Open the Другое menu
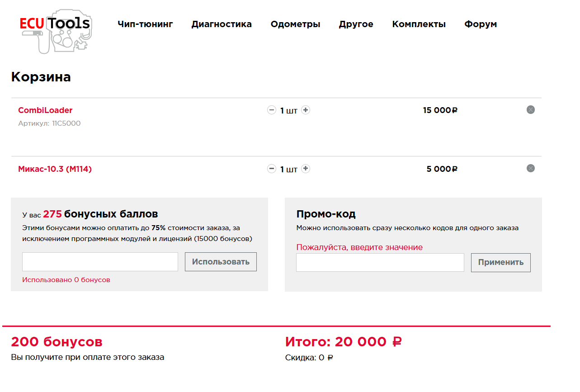Image resolution: width=580 pixels, height=392 pixels. (356, 24)
